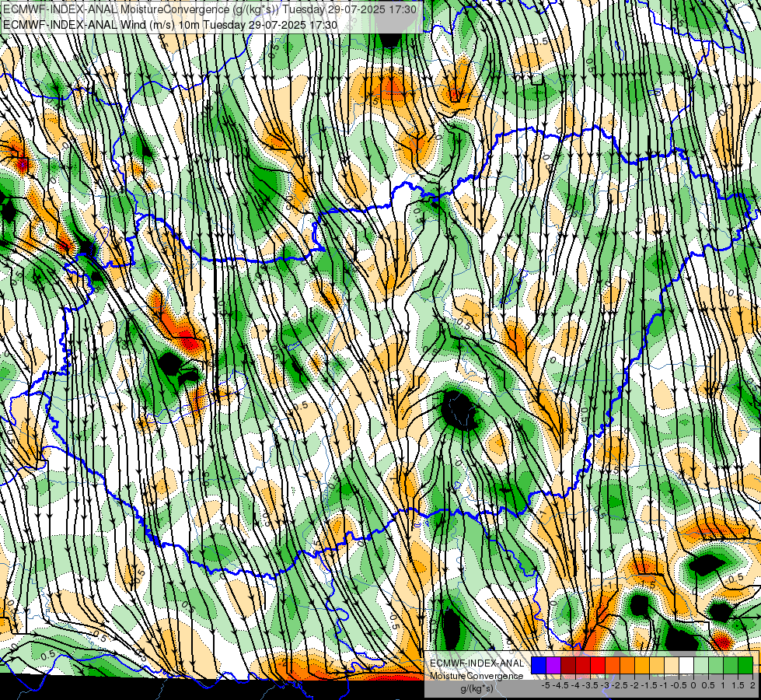Click the legend unit 'g/(kg*s)'
This screenshot has width=761, height=700.
[x=476, y=688]
